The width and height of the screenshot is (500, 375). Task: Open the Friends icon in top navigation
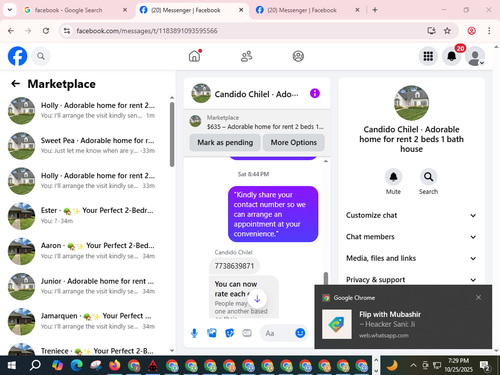pos(246,56)
